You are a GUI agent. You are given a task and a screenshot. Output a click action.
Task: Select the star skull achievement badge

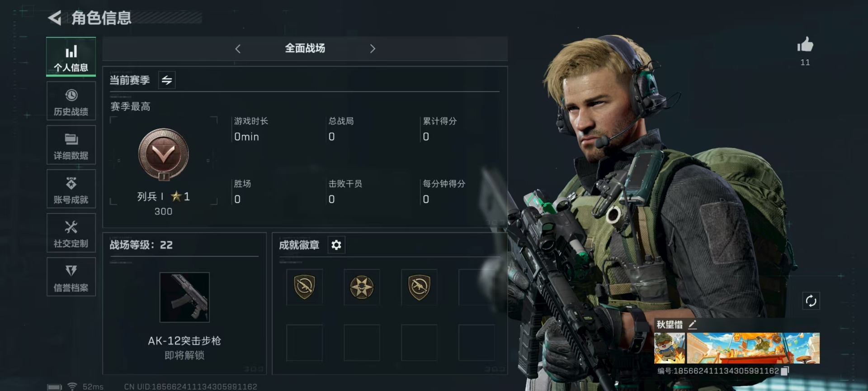pos(362,287)
